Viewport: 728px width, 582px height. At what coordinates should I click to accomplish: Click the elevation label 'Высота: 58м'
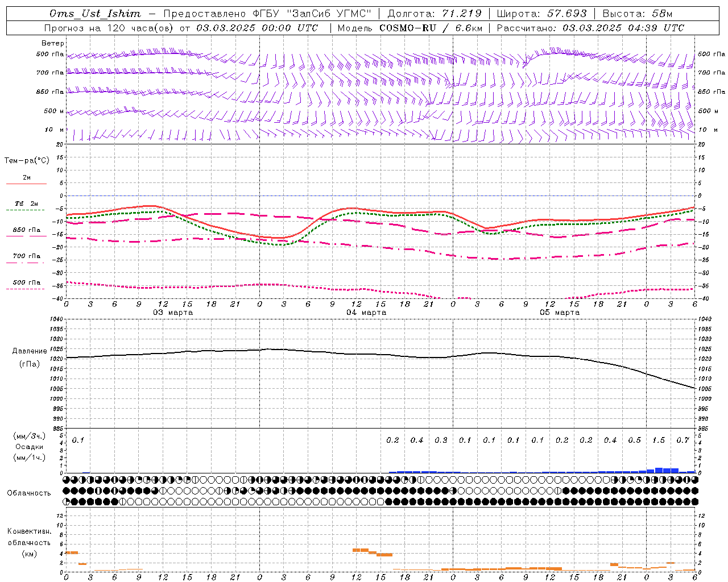[x=637, y=14]
